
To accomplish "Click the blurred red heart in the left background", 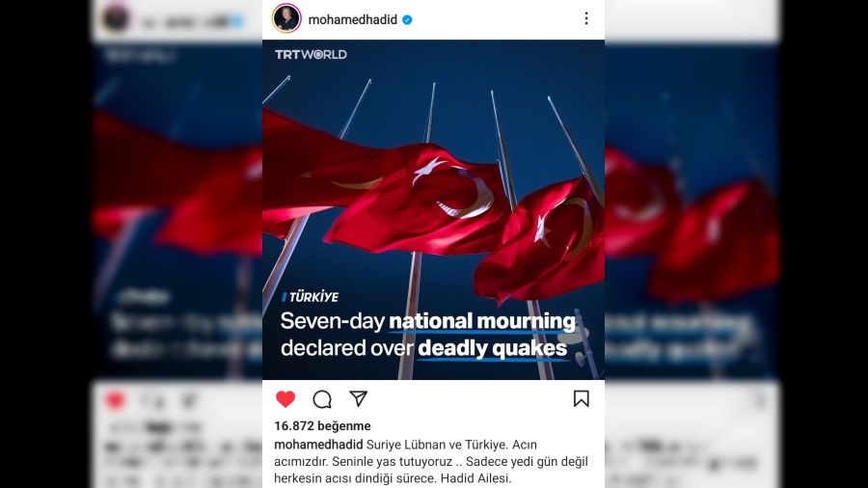I will (115, 400).
